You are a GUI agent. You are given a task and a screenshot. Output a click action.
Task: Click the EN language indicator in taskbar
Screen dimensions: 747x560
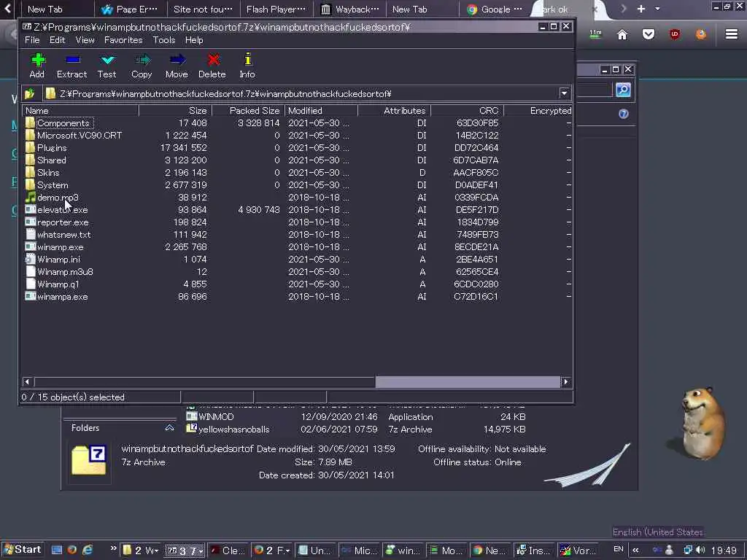coord(619,550)
